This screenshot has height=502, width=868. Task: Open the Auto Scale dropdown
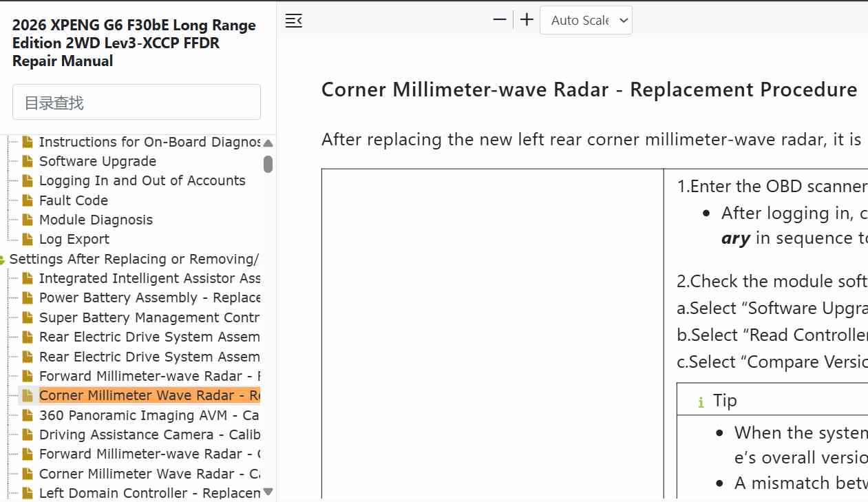point(586,21)
